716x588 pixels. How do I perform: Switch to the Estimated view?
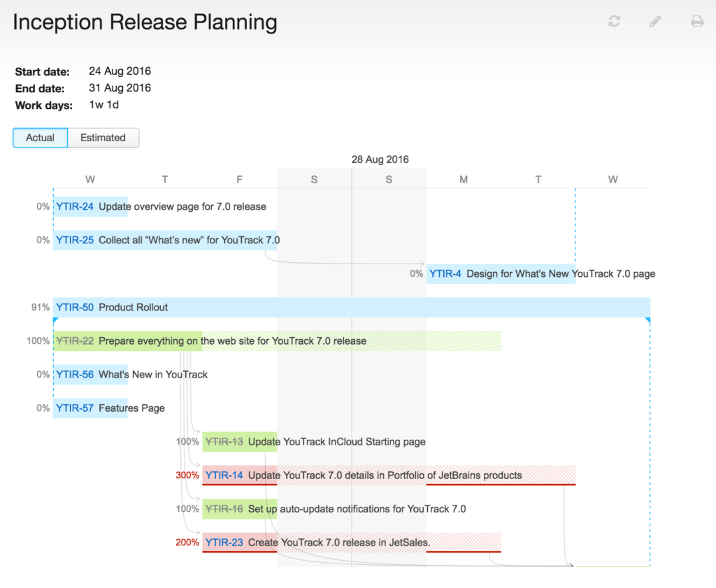pyautogui.click(x=103, y=138)
